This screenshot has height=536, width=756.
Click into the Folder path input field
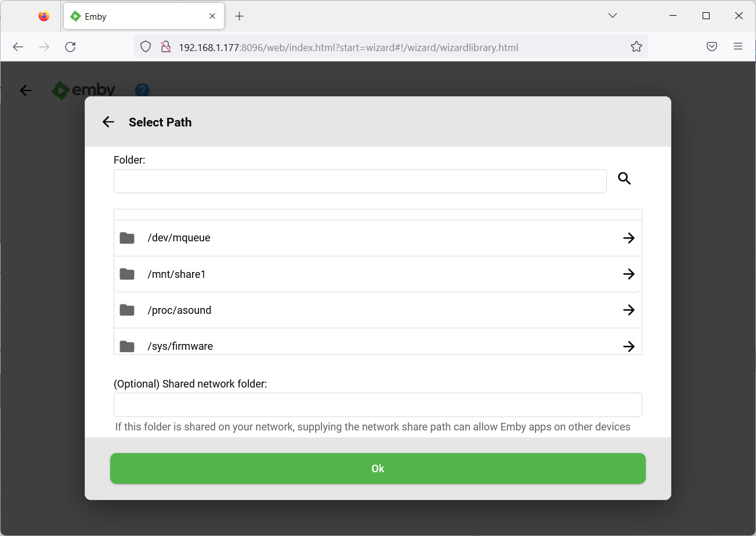click(x=360, y=182)
